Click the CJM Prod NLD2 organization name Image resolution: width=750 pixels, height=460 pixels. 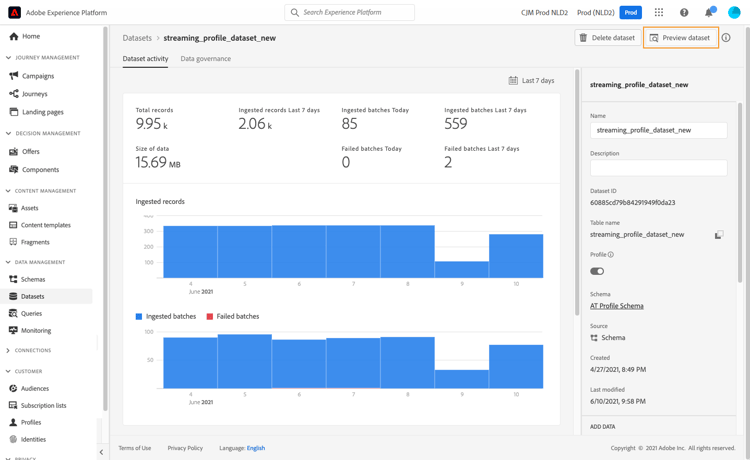pyautogui.click(x=544, y=12)
